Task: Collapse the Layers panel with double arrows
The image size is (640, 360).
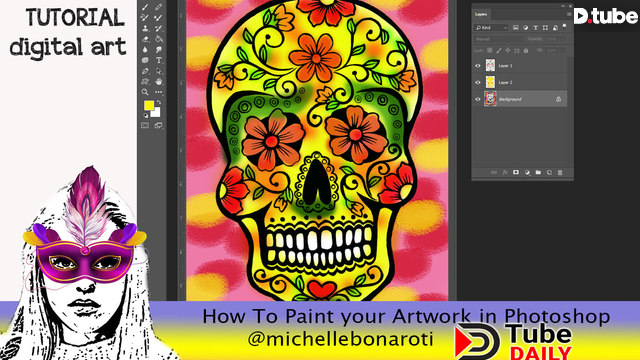Action: click(563, 6)
